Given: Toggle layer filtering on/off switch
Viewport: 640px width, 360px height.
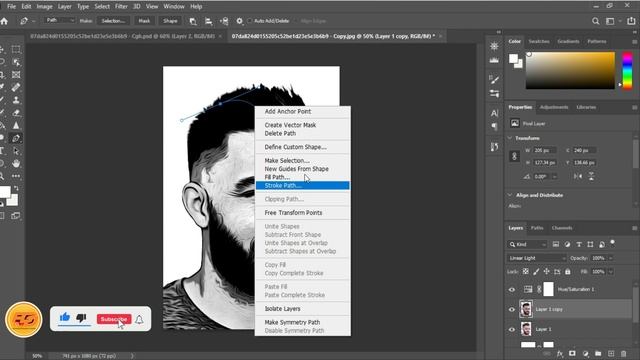Looking at the screenshot, I should point(612,243).
